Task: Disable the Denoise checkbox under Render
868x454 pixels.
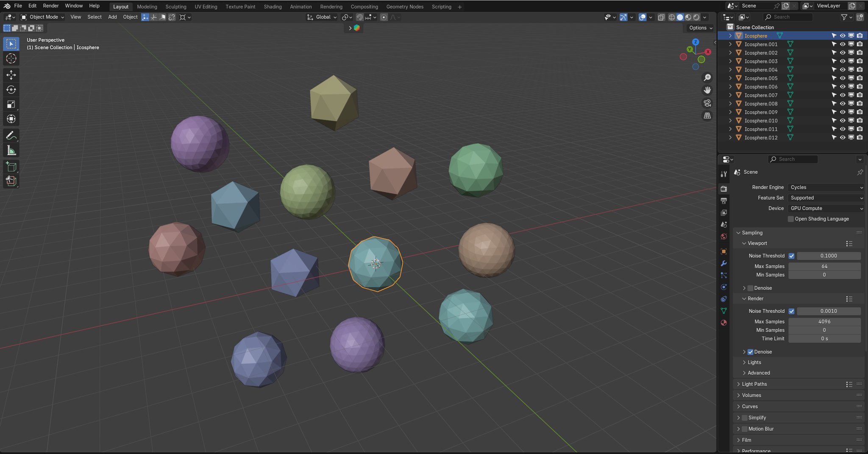Action: click(751, 351)
